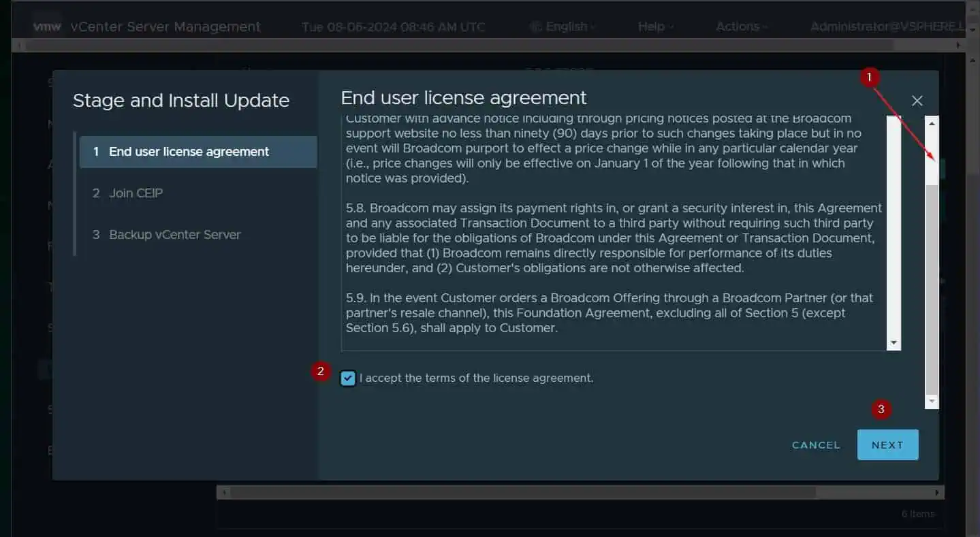This screenshot has width=980, height=537.
Task: Open the Actions menu
Action: coord(741,27)
